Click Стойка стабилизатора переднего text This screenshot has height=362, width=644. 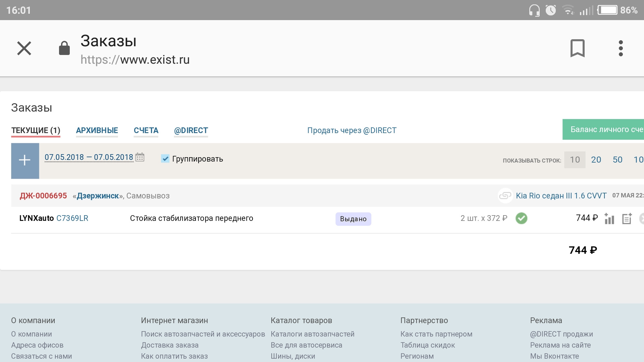pos(192,218)
